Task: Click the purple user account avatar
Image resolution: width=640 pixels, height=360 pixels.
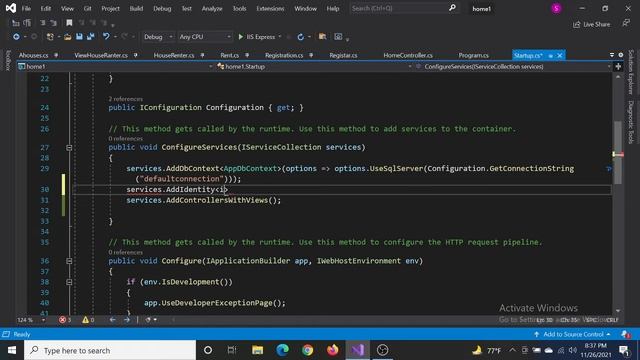Action: 556,8
